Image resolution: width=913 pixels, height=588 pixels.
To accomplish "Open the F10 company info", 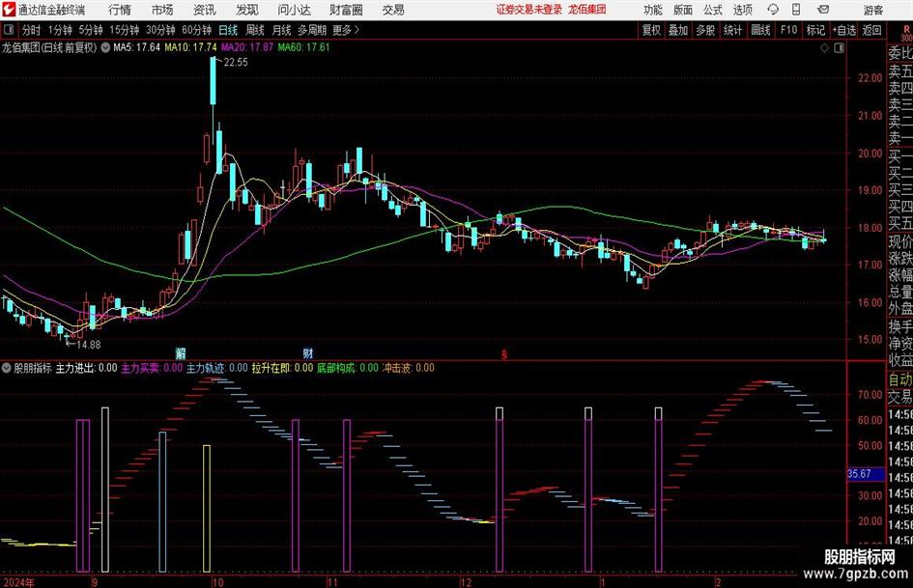I will [789, 30].
